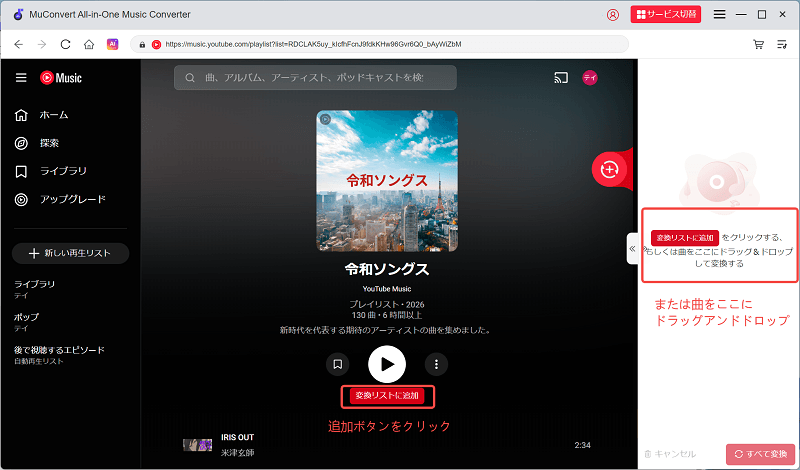Save playlist with the bookmark icon
This screenshot has height=470, width=800.
338,364
